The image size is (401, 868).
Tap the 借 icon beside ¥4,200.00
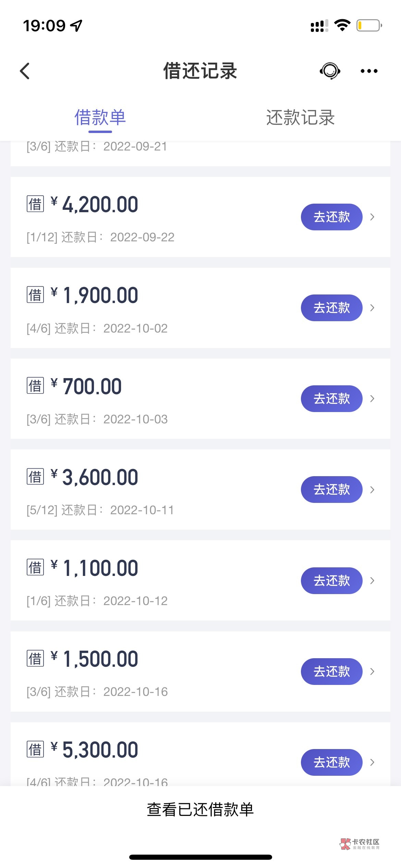click(35, 204)
